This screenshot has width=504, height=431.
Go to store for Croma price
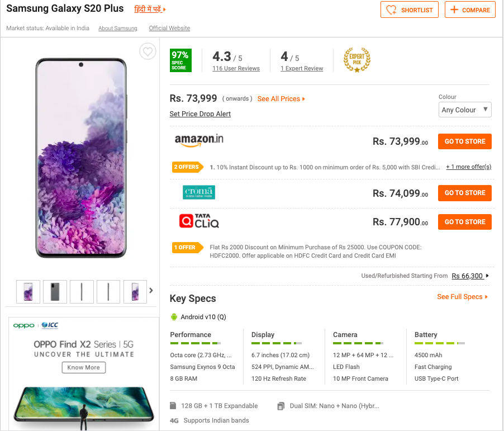464,193
